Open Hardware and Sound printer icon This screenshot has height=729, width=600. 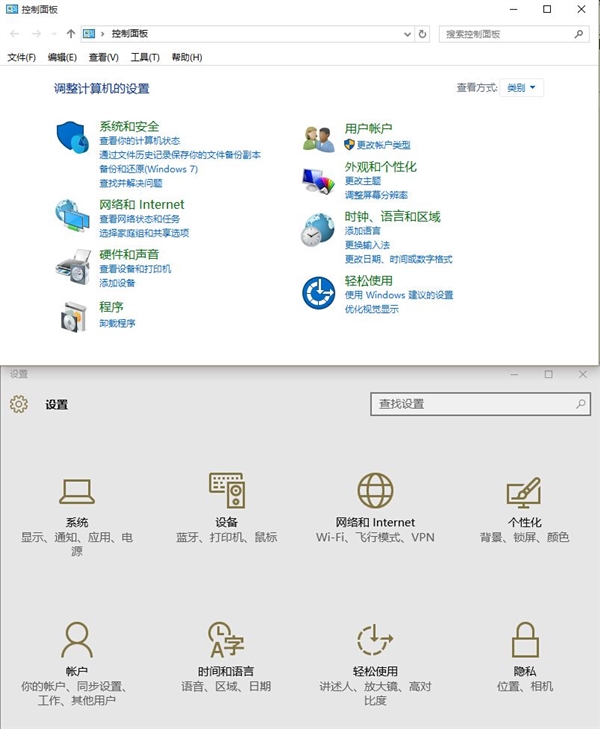(x=73, y=266)
